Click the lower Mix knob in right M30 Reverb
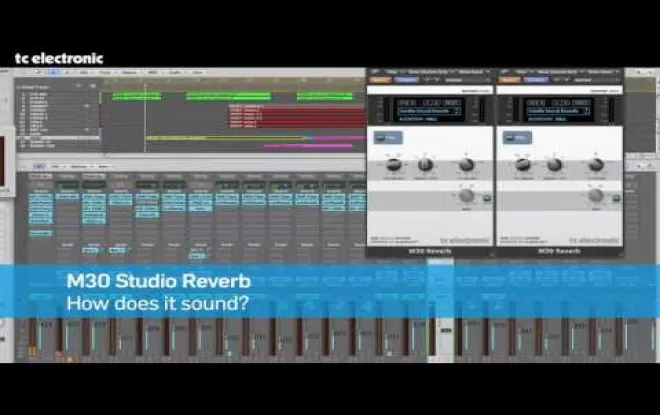 595,195
